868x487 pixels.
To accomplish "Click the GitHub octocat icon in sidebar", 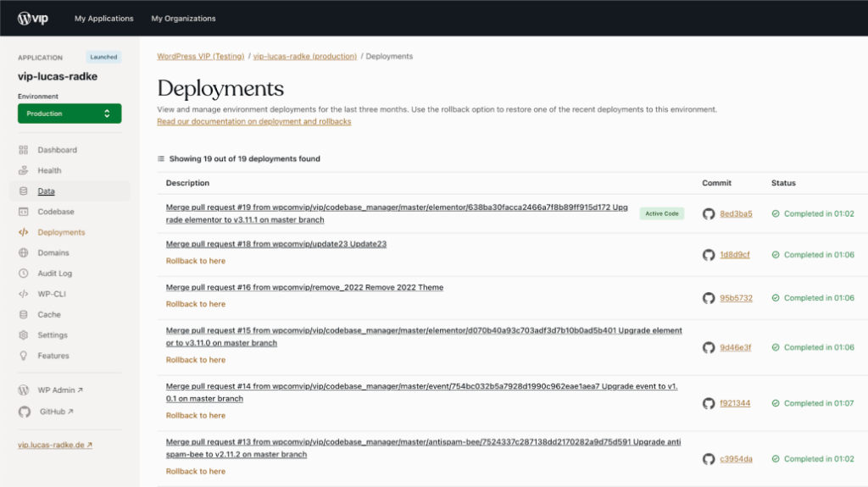I will coord(25,412).
